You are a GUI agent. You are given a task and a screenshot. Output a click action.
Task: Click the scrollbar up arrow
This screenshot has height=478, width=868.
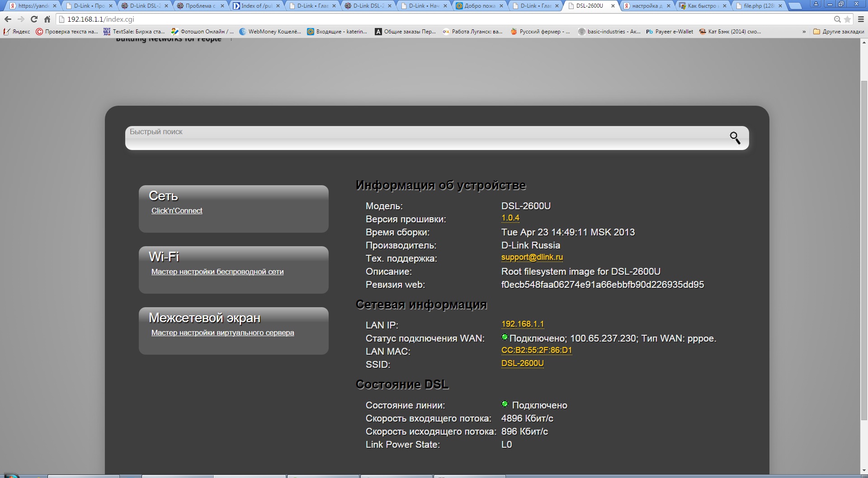tap(864, 42)
